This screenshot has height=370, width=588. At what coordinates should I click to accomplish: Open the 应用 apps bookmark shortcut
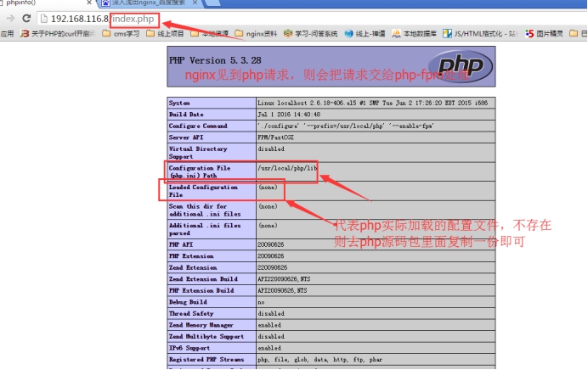point(7,34)
